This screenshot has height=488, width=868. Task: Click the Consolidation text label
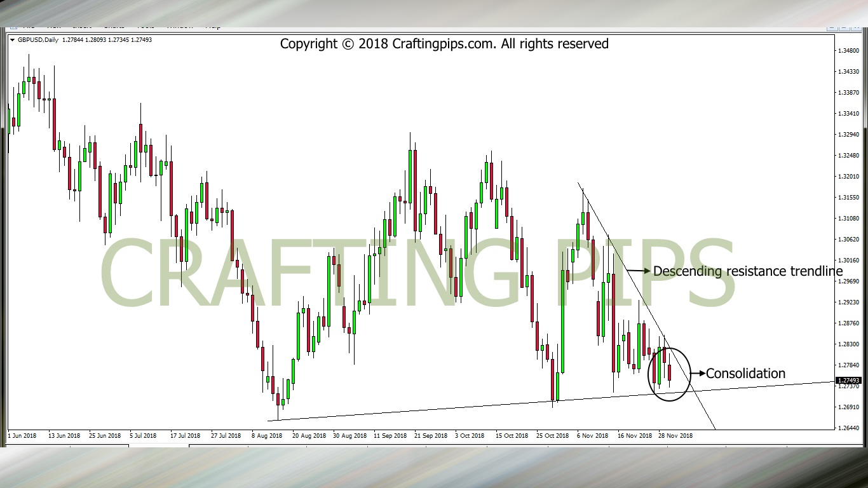pos(745,374)
